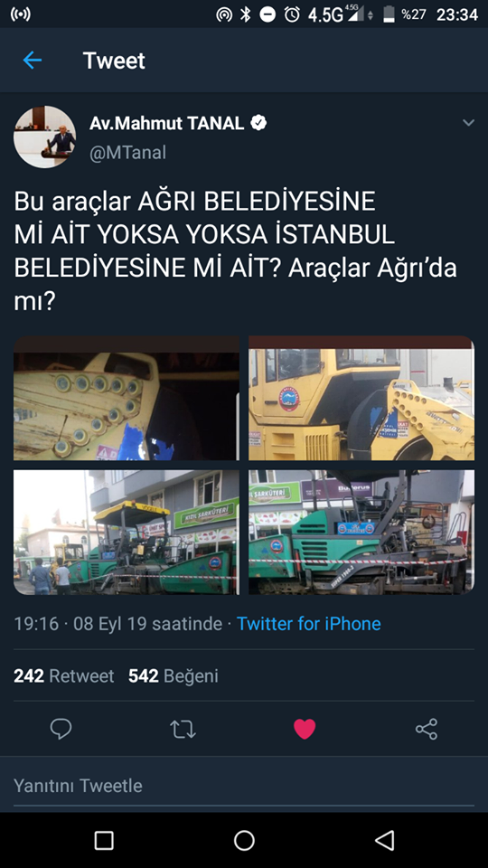Open the bottom-right green paver photo
The image size is (488, 868).
coord(361,532)
